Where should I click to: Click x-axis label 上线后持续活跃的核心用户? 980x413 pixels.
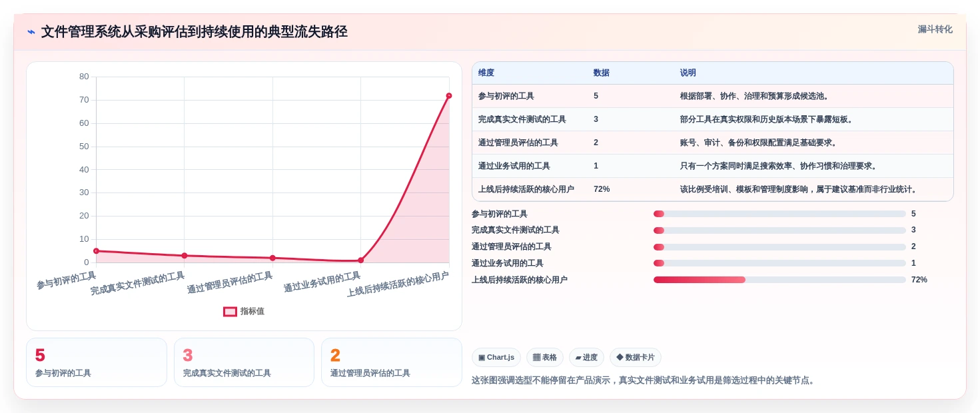click(398, 284)
